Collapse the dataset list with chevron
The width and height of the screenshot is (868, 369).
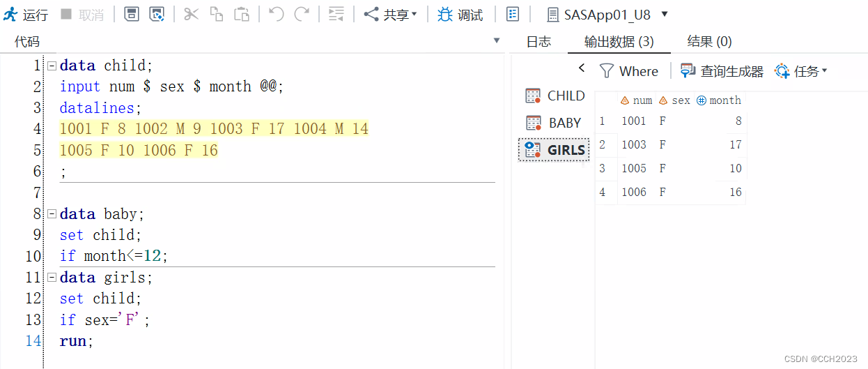click(x=582, y=68)
